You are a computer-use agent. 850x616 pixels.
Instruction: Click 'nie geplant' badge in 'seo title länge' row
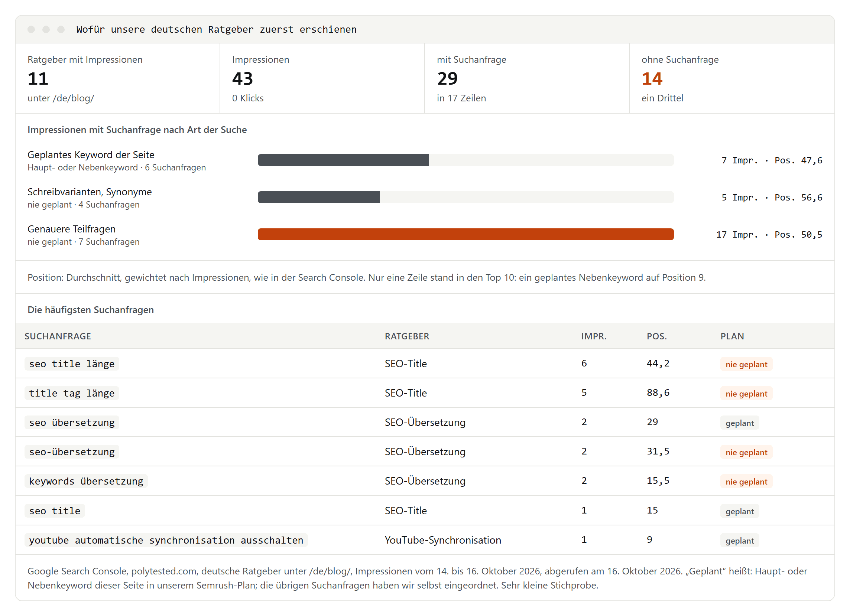(x=746, y=364)
